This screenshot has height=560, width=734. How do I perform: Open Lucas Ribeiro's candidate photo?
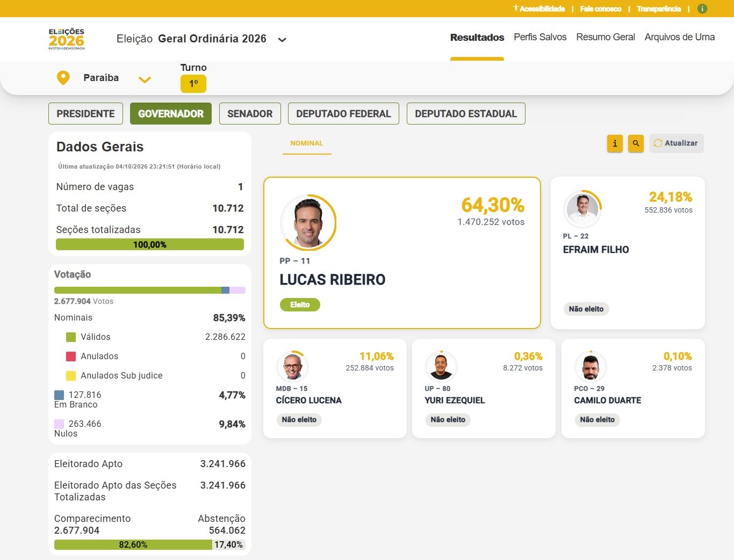[x=308, y=223]
